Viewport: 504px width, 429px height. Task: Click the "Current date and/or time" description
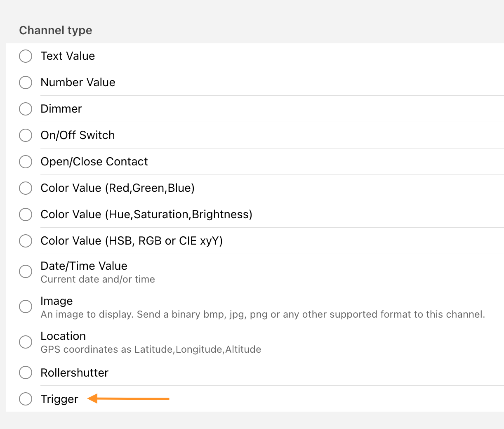pyautogui.click(x=98, y=279)
